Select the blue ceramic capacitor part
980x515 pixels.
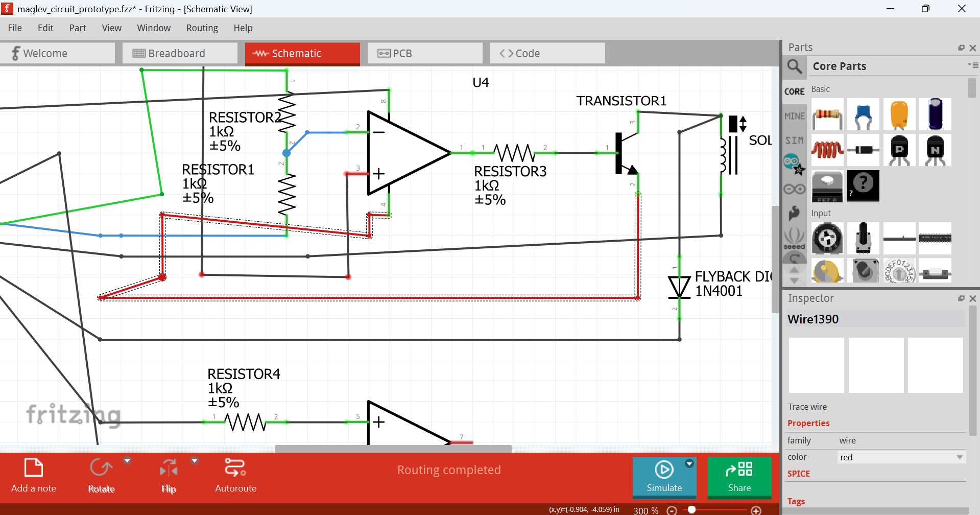tap(863, 115)
